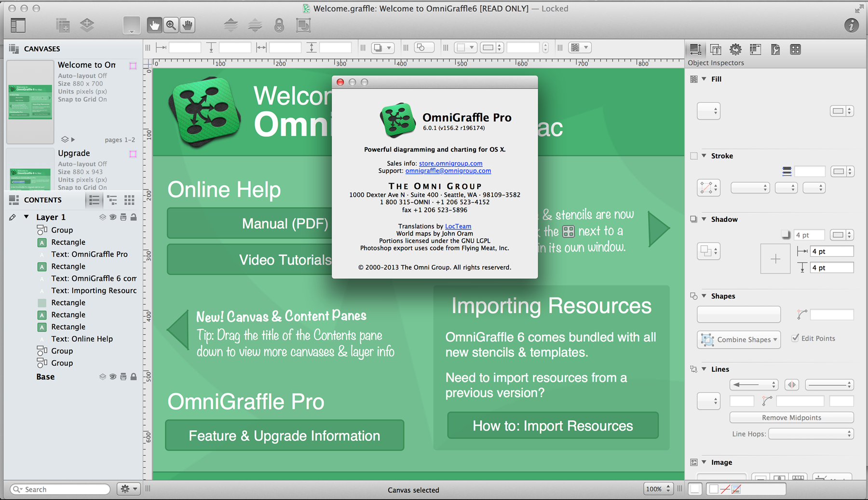Enable the Stroke checkbox

pyautogui.click(x=693, y=156)
